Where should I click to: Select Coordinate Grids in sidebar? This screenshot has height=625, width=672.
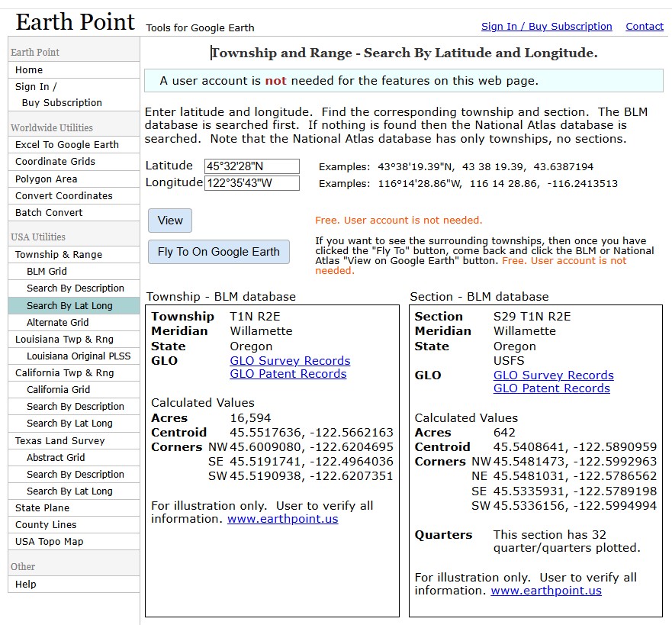click(55, 161)
